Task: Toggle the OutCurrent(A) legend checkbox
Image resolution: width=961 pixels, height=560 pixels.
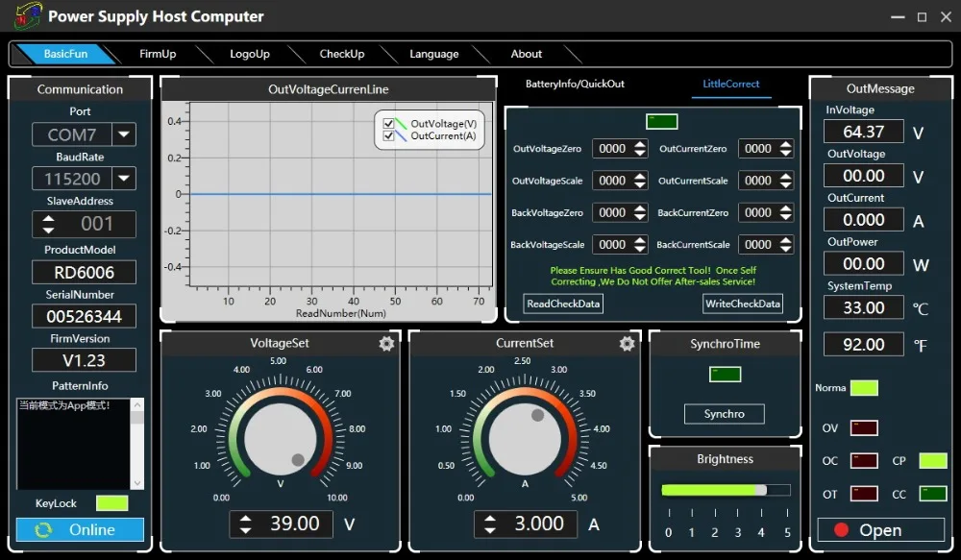Action: click(388, 135)
